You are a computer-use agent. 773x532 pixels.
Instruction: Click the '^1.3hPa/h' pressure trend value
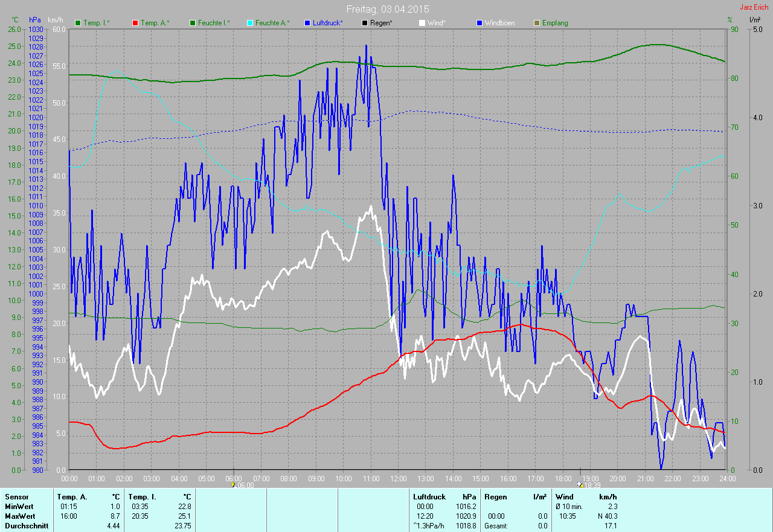(430, 526)
